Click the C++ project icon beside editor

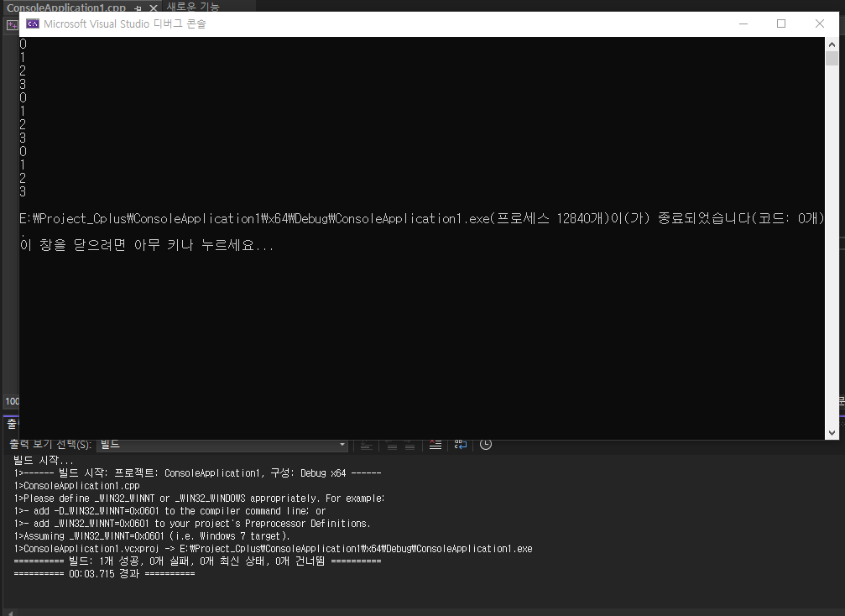[x=12, y=25]
